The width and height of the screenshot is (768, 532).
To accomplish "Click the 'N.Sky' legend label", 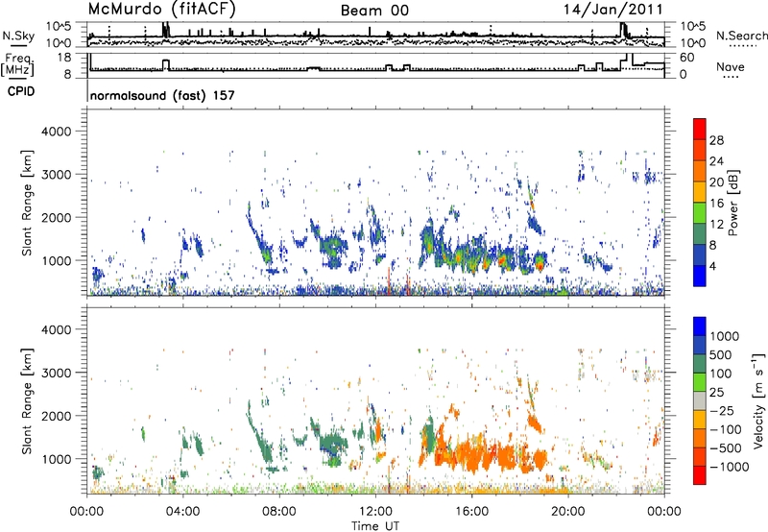I will click(x=18, y=36).
